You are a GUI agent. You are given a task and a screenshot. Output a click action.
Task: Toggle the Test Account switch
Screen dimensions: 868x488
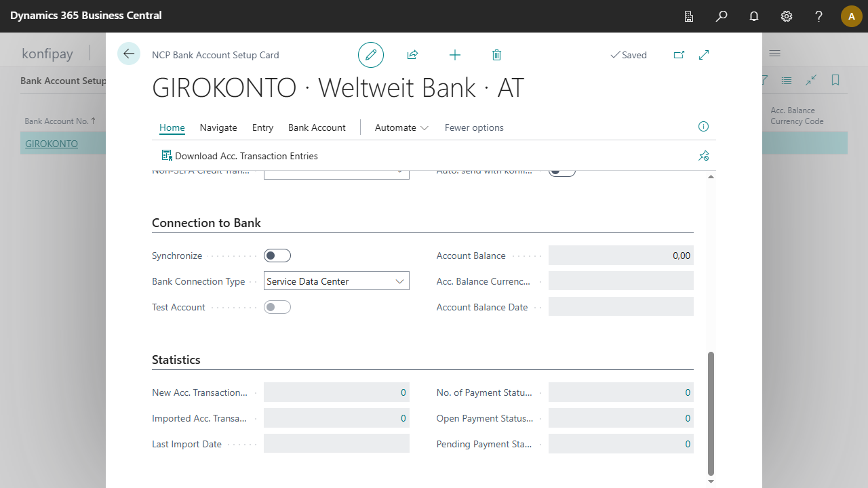pyautogui.click(x=277, y=307)
